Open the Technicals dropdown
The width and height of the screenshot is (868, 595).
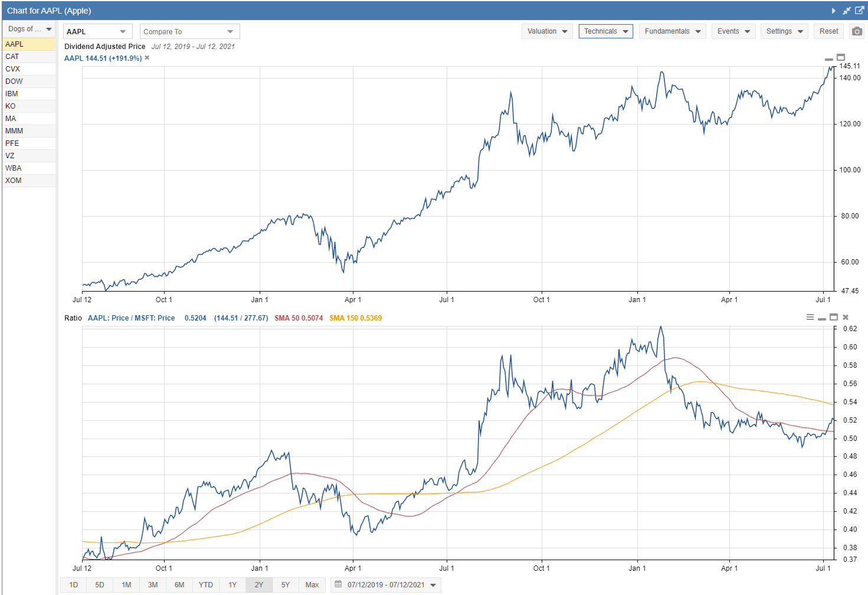click(x=606, y=31)
